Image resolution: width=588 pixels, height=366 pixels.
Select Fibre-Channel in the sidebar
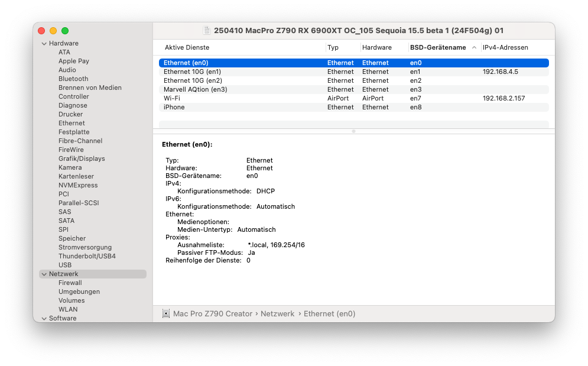[x=80, y=141]
